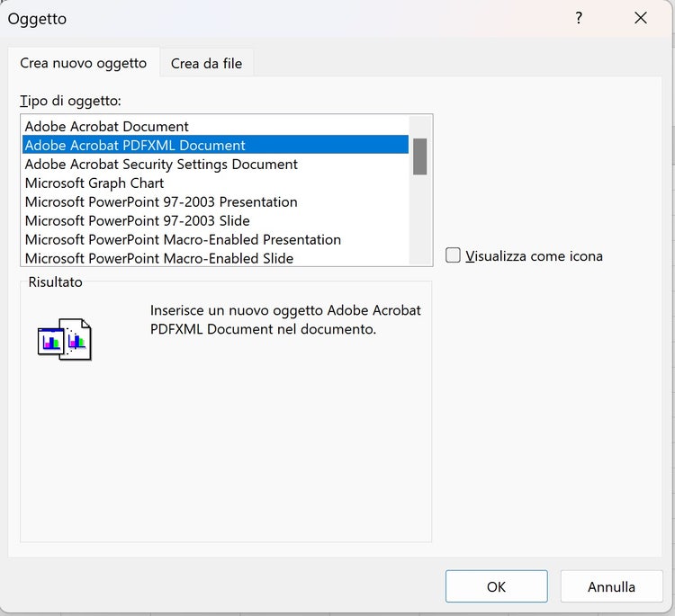Click scrollbar track above the thumb
This screenshot has height=616, width=675.
[x=419, y=126]
